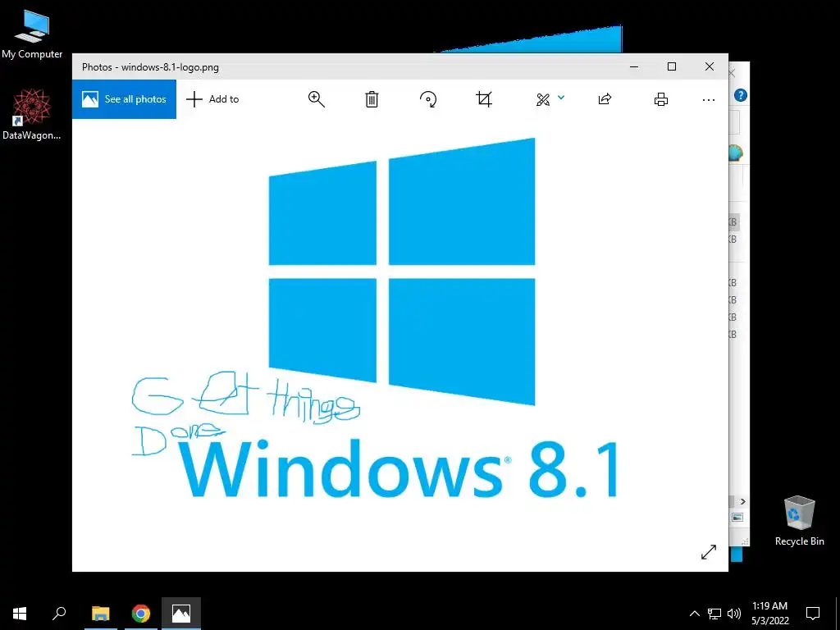Image resolution: width=840 pixels, height=630 pixels.
Task: Open notification center icon
Action: coord(813,614)
